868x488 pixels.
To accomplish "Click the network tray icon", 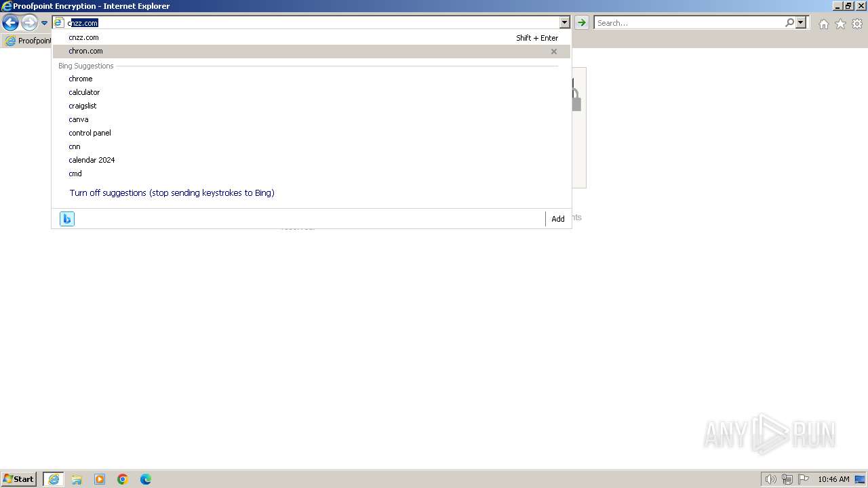I will (787, 479).
